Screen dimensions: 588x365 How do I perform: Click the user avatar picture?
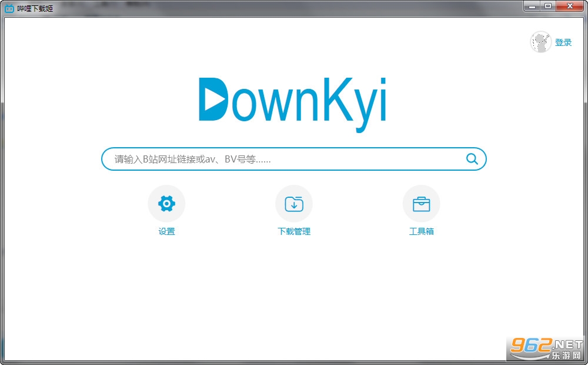[540, 42]
